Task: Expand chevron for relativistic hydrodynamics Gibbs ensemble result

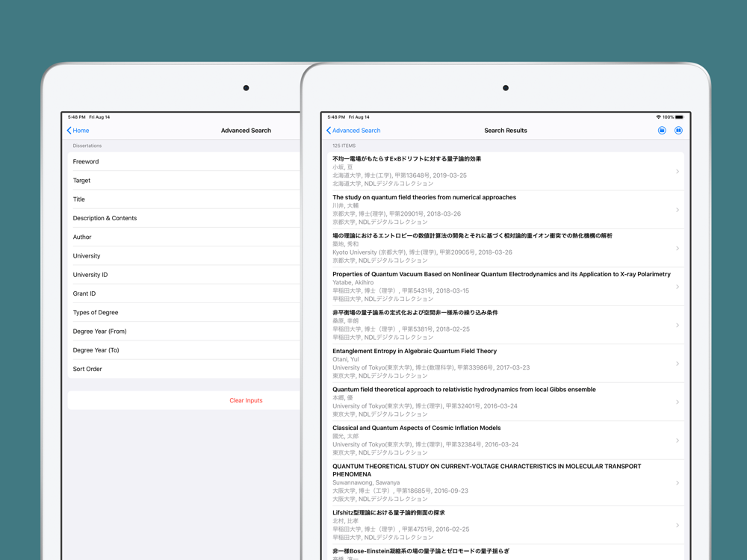Action: coord(678,402)
